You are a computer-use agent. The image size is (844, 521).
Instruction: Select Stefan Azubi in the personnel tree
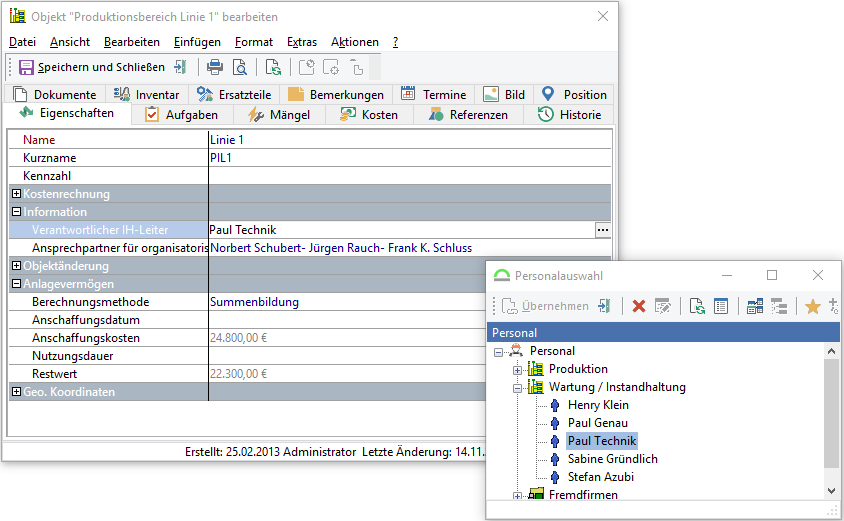[x=601, y=477]
